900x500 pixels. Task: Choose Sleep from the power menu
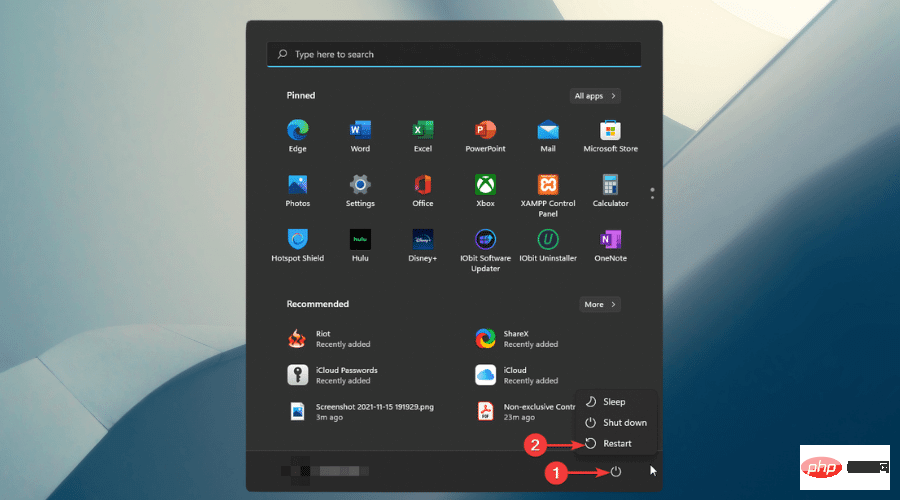[x=615, y=402]
